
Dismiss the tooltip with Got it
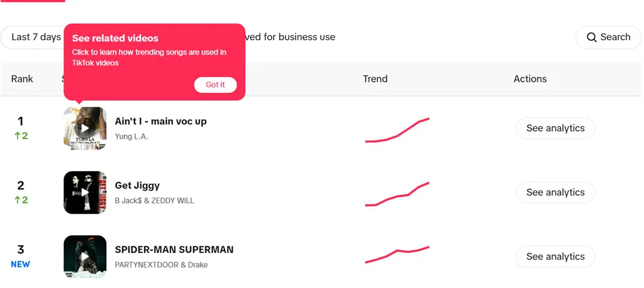pyautogui.click(x=215, y=85)
